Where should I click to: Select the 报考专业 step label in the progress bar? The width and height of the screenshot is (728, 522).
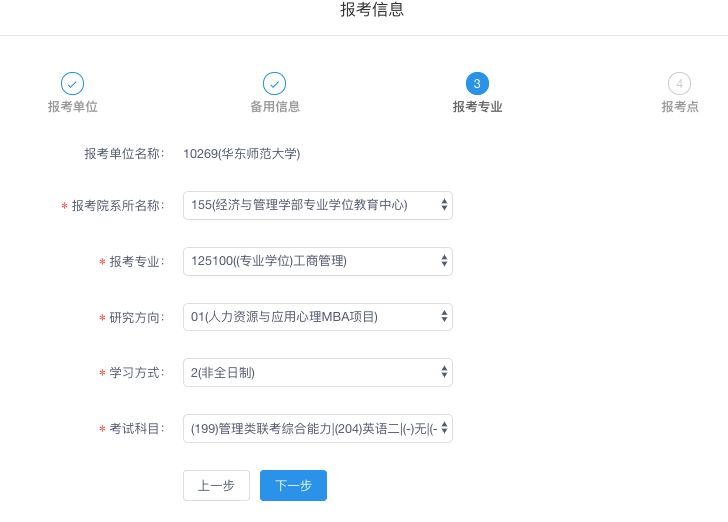[477, 106]
